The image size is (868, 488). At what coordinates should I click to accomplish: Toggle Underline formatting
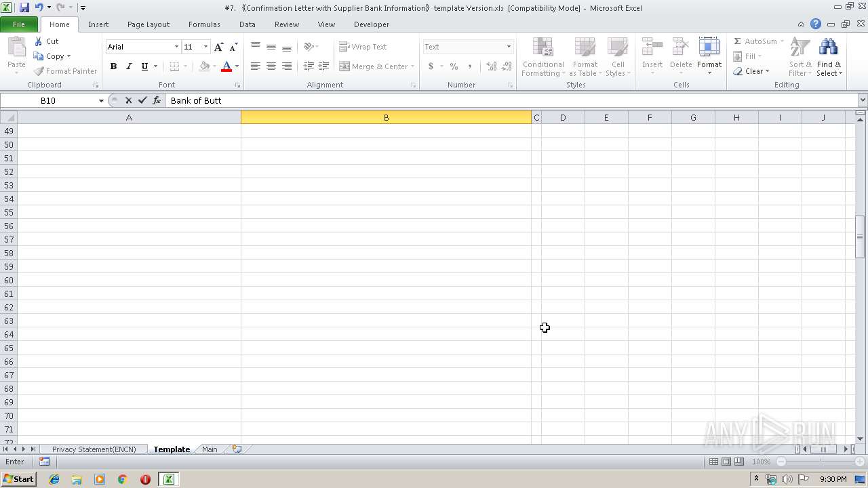coord(144,66)
